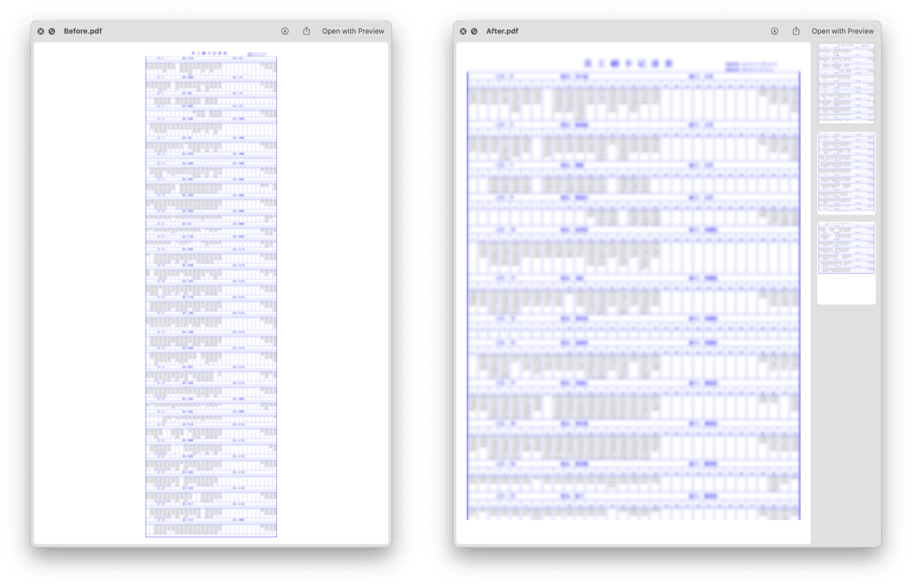Click the full-screen icon in After.pdf window

coord(474,31)
